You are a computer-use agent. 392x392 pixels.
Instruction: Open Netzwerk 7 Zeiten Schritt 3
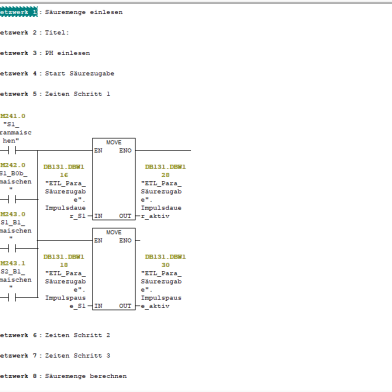(55, 356)
